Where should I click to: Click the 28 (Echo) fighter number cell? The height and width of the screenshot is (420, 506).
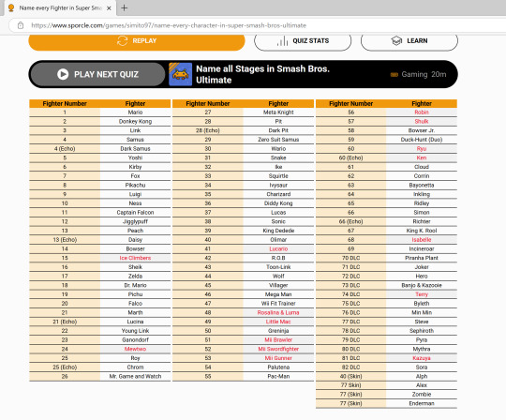208,130
